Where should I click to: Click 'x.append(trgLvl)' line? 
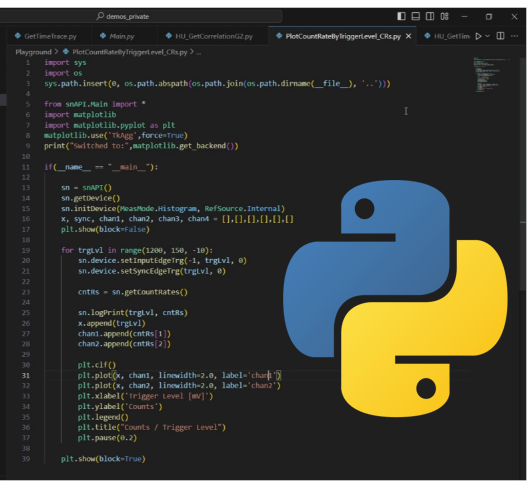click(112, 323)
